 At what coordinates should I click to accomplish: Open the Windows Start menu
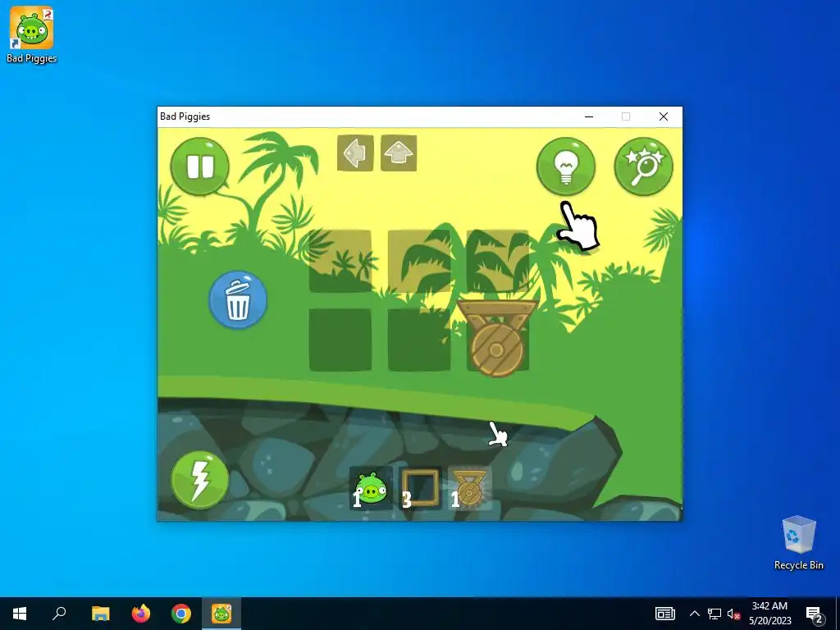20,614
